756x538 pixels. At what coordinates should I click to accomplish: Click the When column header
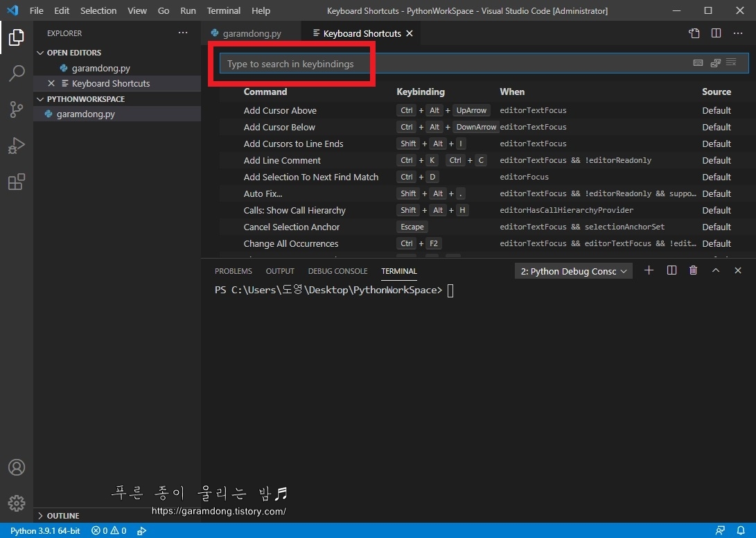pyautogui.click(x=512, y=92)
